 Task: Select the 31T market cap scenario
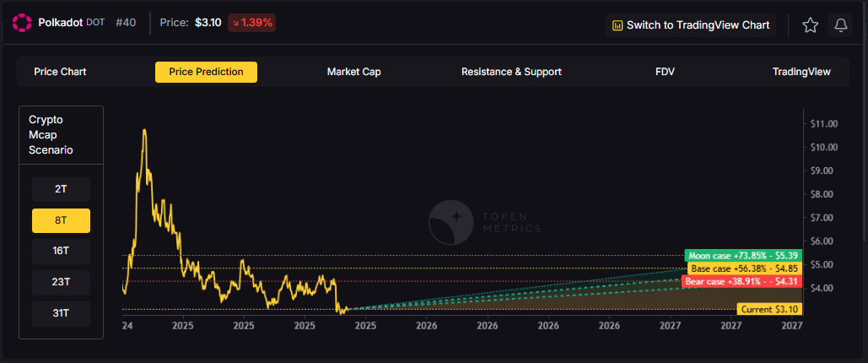[x=61, y=313]
